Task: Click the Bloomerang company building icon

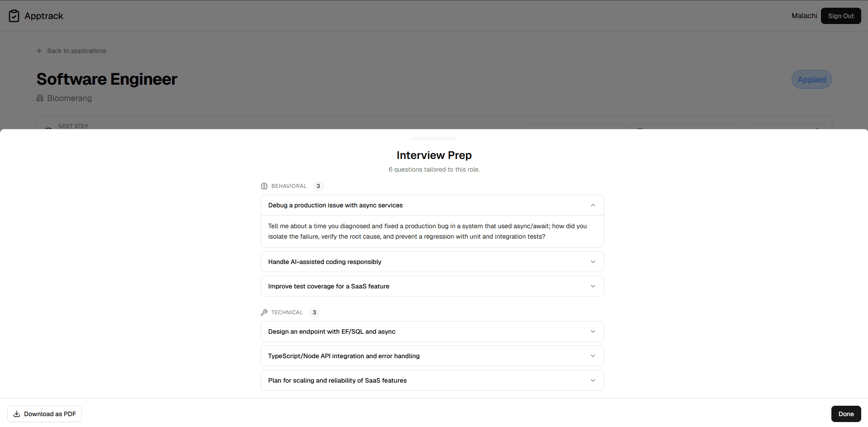Action: (x=40, y=98)
